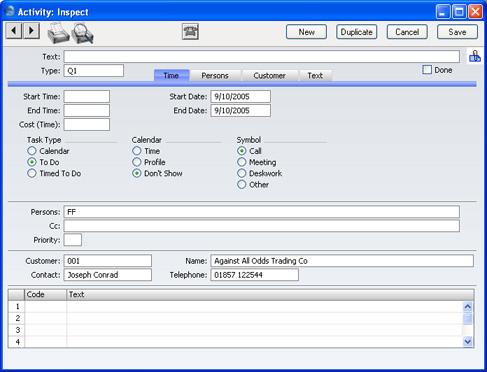
Task: Click the Persons field containing FF
Action: pos(262,212)
